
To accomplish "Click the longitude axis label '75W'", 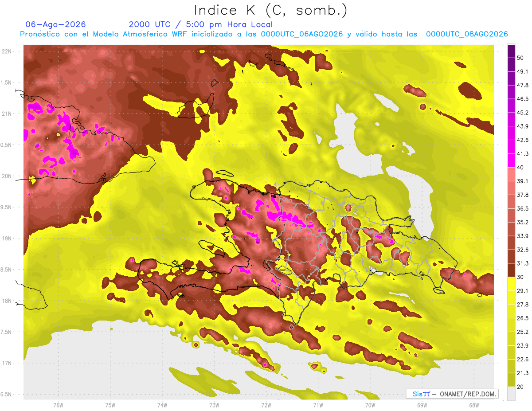I will click(110, 405).
